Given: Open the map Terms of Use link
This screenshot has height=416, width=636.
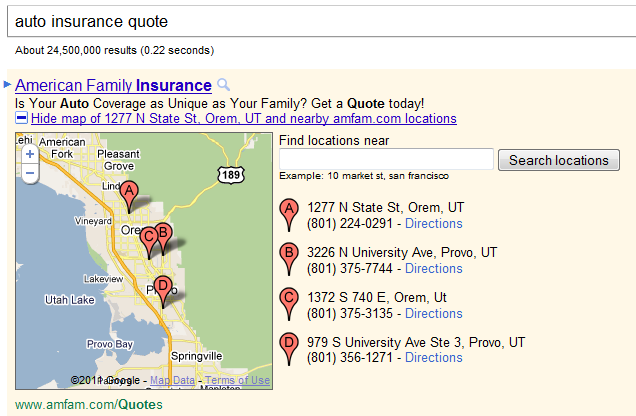Looking at the screenshot, I should point(237,380).
